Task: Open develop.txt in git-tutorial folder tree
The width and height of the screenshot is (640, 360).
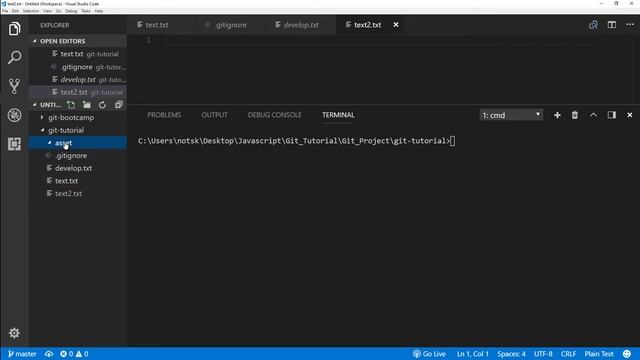Action: click(78, 168)
